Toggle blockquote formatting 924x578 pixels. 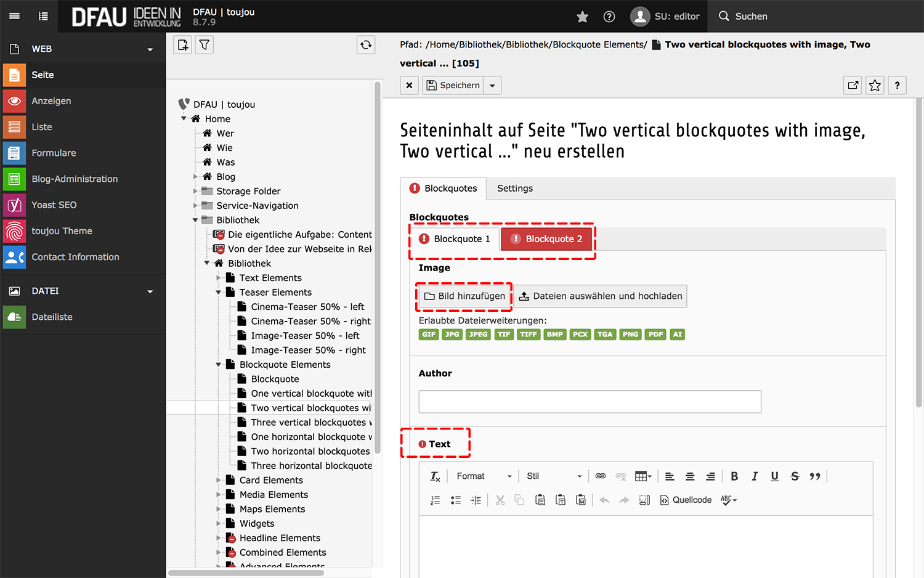(815, 476)
